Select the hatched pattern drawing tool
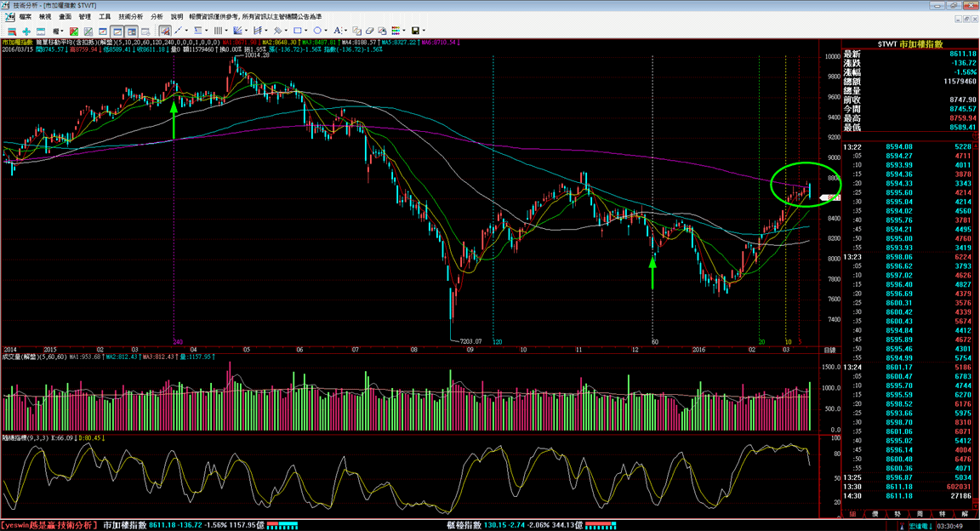The height and width of the screenshot is (531, 980). coord(277,31)
